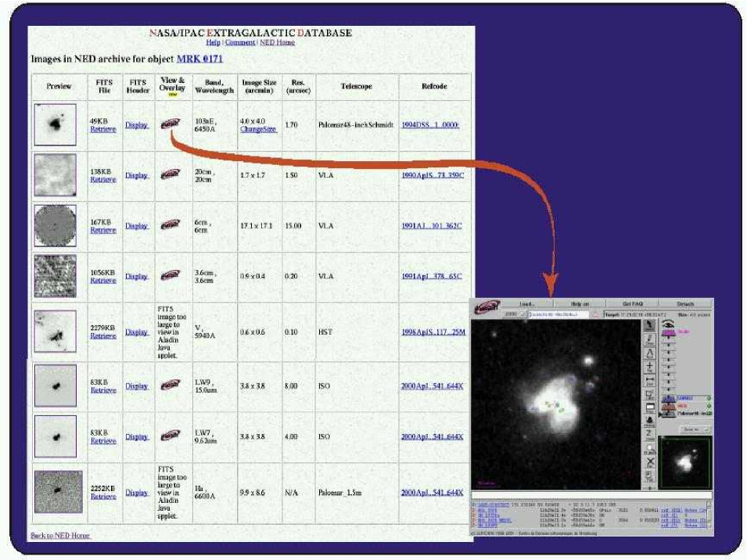
Task: Open the refcode link in the LW7 ISO row
Action: (432, 436)
